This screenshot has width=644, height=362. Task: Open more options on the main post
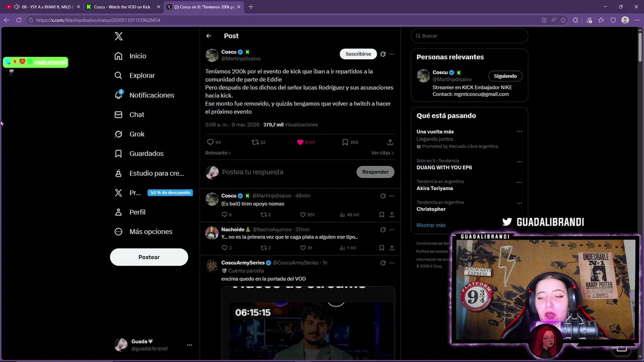pyautogui.click(x=392, y=54)
